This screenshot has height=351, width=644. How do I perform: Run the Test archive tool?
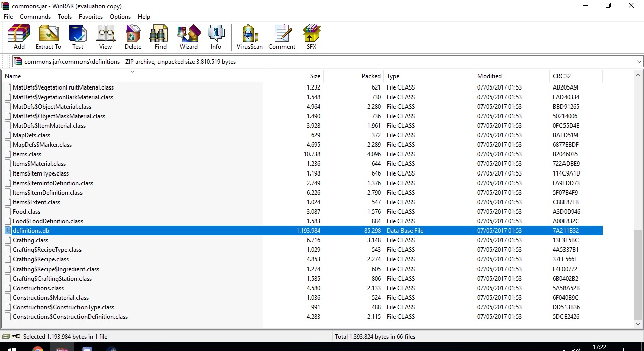tap(77, 37)
